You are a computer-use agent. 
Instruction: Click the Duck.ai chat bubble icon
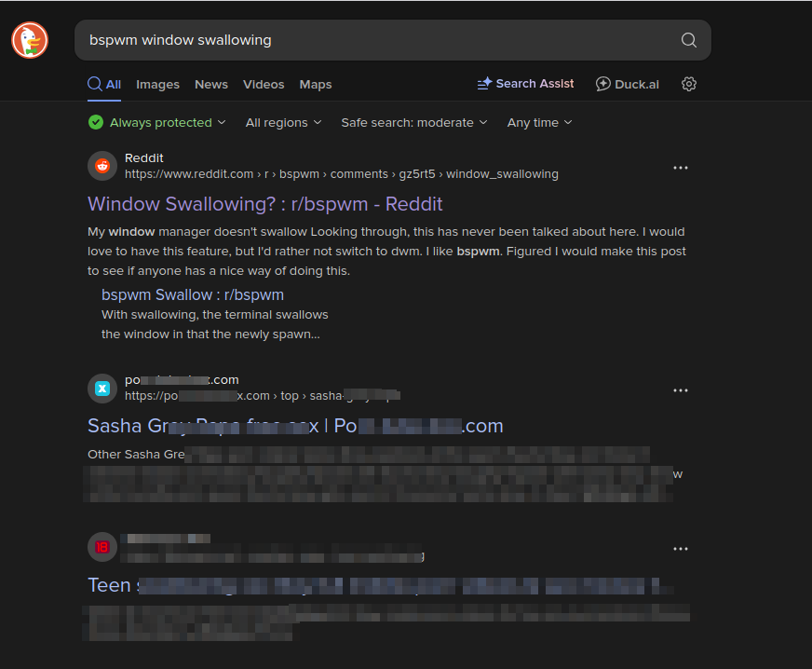click(602, 84)
